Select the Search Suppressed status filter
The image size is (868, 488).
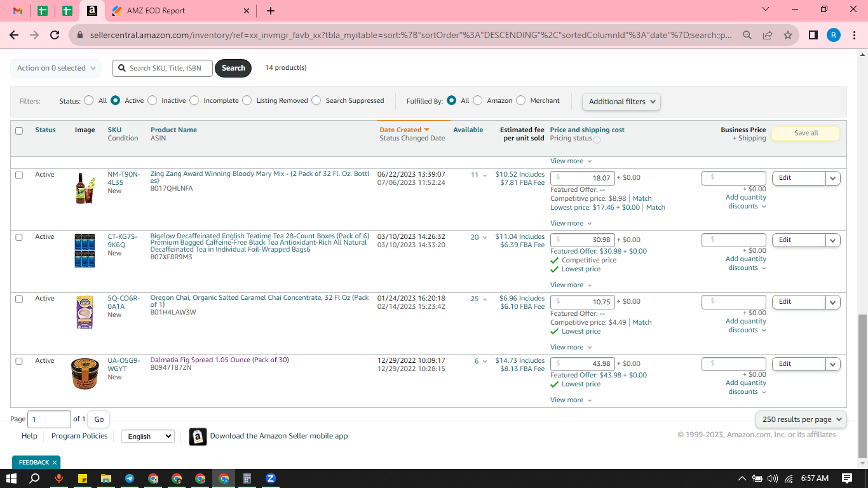coord(316,100)
